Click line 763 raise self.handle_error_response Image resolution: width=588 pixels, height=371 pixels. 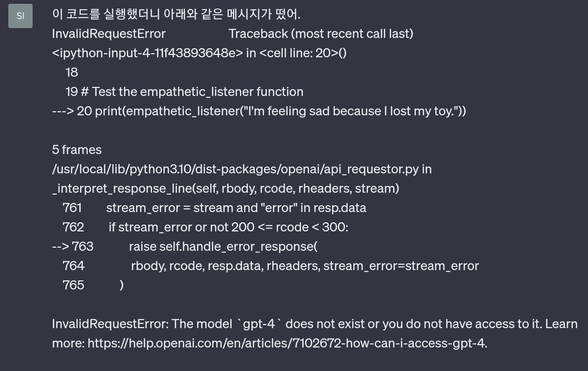(x=223, y=247)
